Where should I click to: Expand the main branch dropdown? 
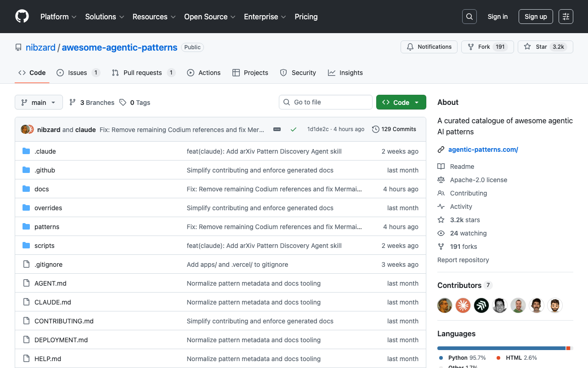coord(39,102)
